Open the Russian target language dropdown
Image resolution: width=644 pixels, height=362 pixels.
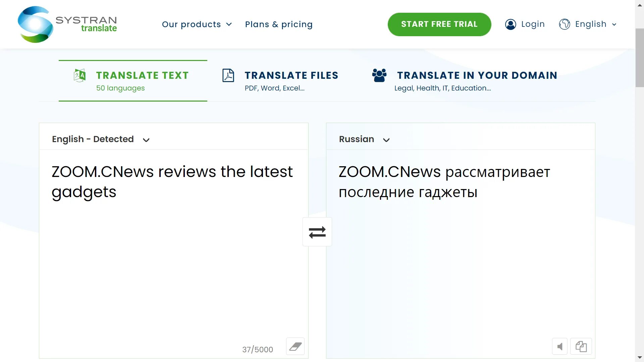364,139
